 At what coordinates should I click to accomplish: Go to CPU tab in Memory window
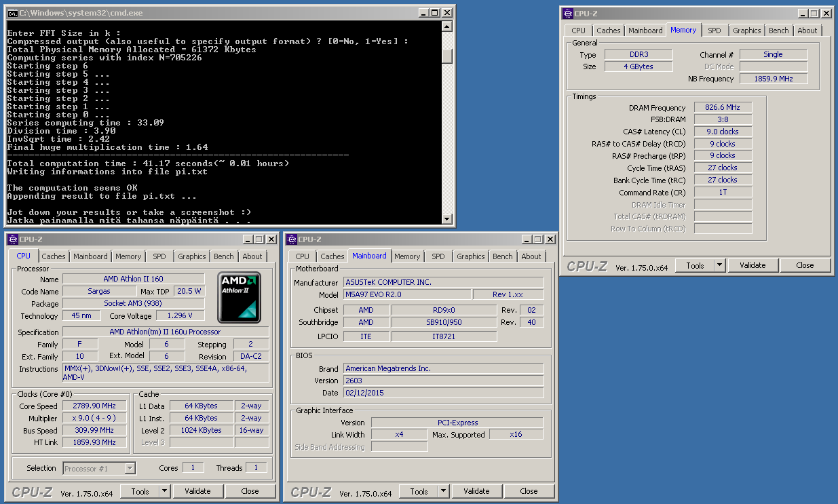(579, 31)
